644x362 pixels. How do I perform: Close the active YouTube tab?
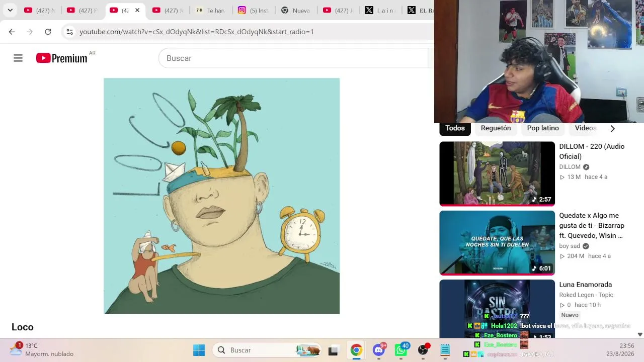click(137, 10)
